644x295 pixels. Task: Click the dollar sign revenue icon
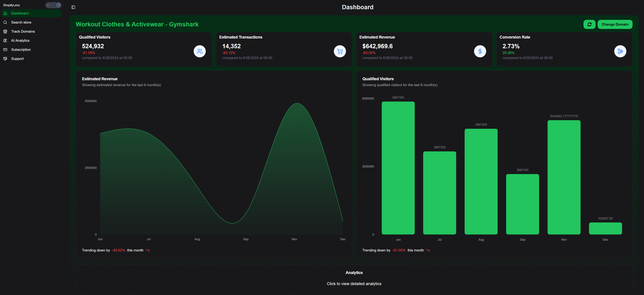(480, 51)
